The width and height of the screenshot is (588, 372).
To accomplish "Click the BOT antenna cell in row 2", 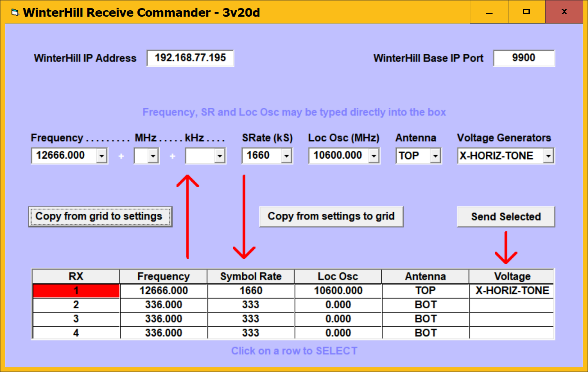I will 425,305.
